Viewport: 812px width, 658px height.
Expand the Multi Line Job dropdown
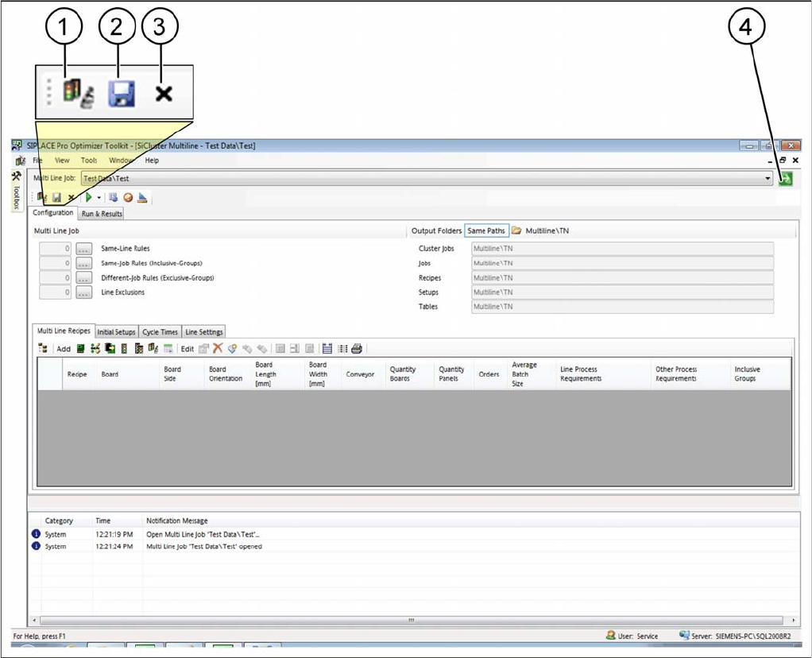[768, 179]
